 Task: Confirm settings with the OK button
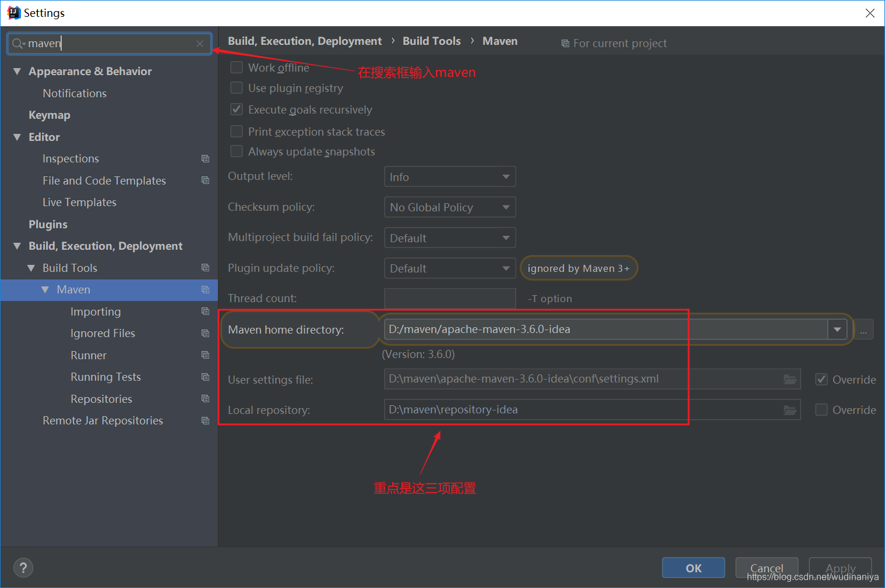[693, 568]
